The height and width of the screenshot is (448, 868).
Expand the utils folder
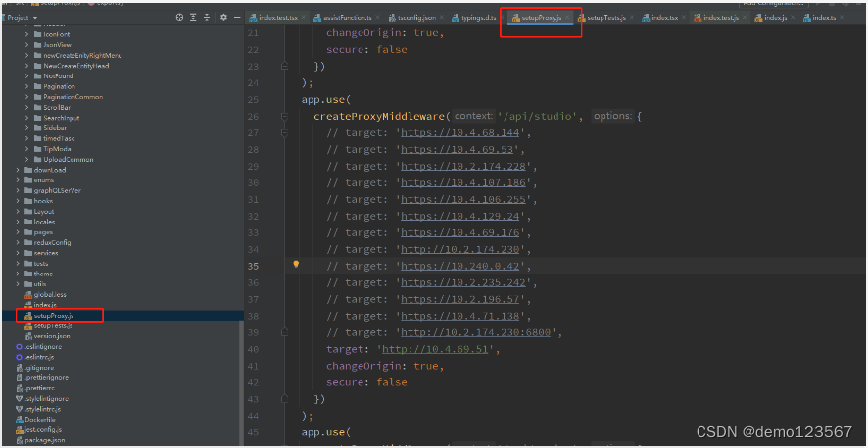[x=18, y=284]
